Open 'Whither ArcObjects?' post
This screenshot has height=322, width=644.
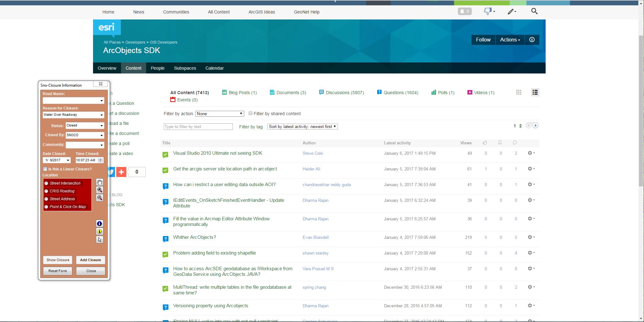(195, 237)
